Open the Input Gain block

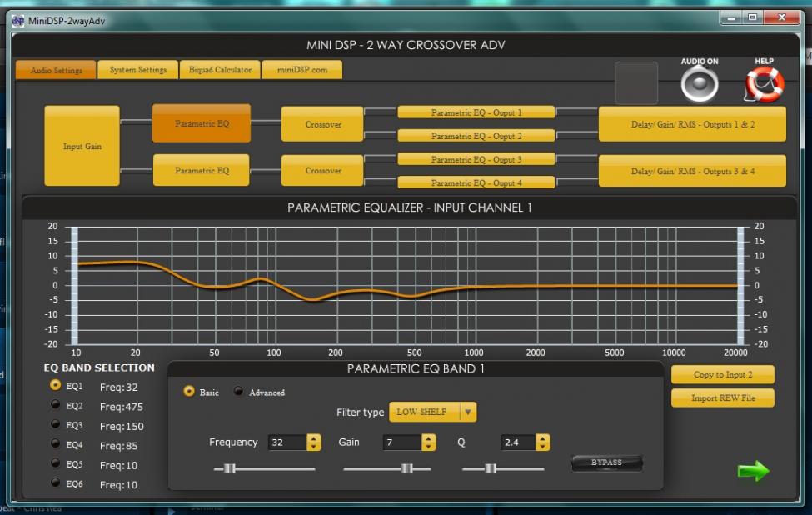point(82,146)
